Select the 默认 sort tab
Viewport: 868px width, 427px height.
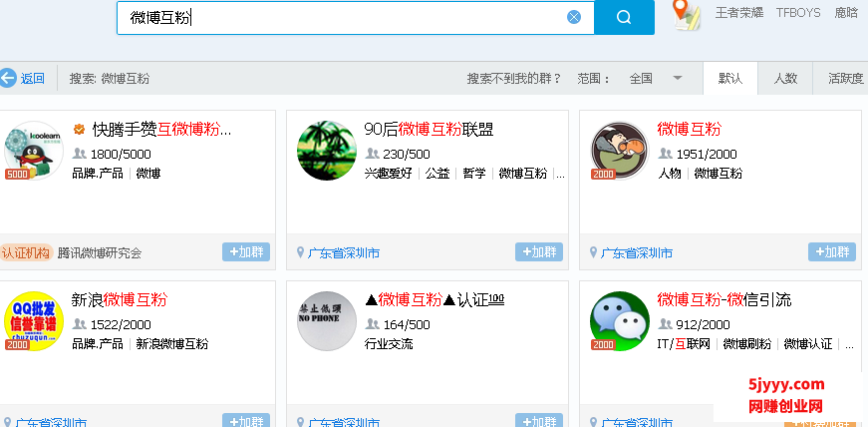point(730,78)
